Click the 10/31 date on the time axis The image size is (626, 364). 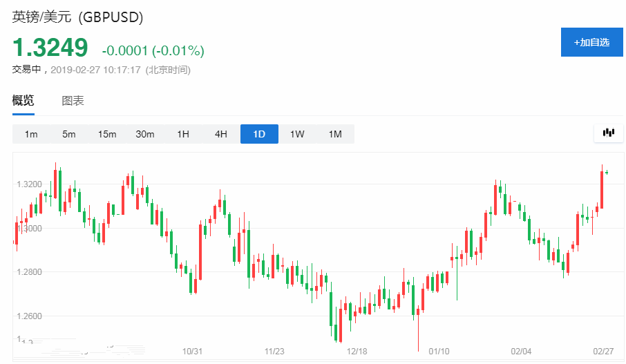(x=192, y=352)
